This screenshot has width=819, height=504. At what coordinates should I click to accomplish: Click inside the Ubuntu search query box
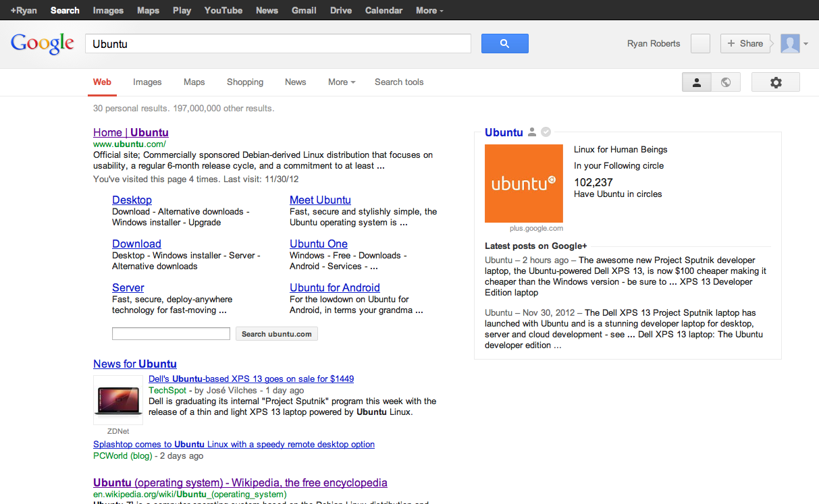(x=278, y=44)
